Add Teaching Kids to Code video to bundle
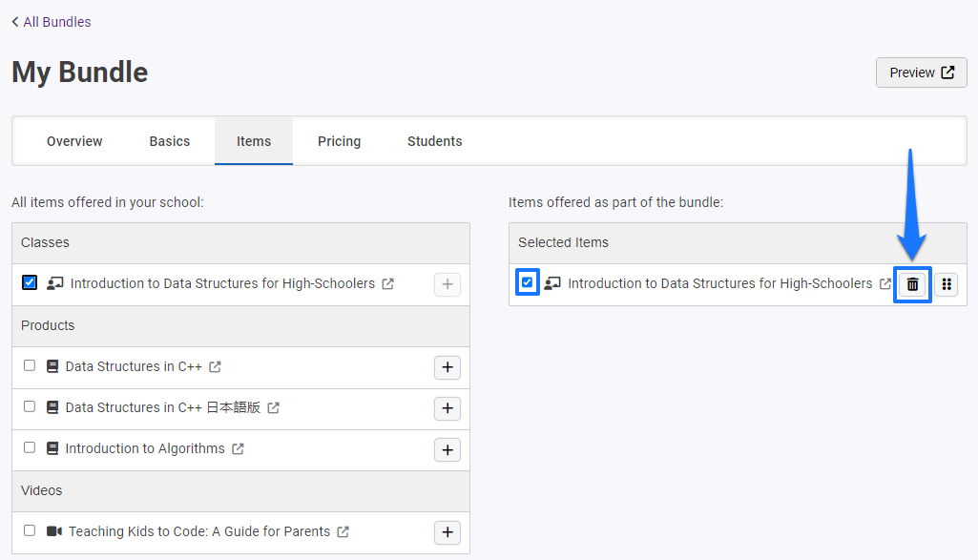Image resolution: width=978 pixels, height=560 pixels. (x=447, y=532)
